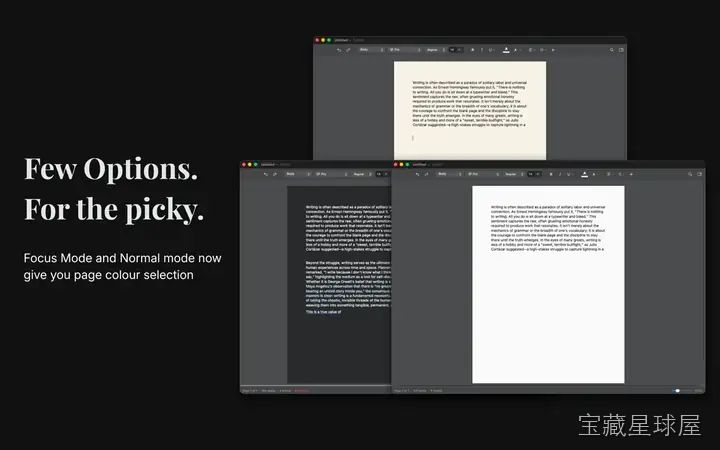Open search in the front window
Image resolution: width=720 pixels, height=450 pixels.
click(x=690, y=174)
